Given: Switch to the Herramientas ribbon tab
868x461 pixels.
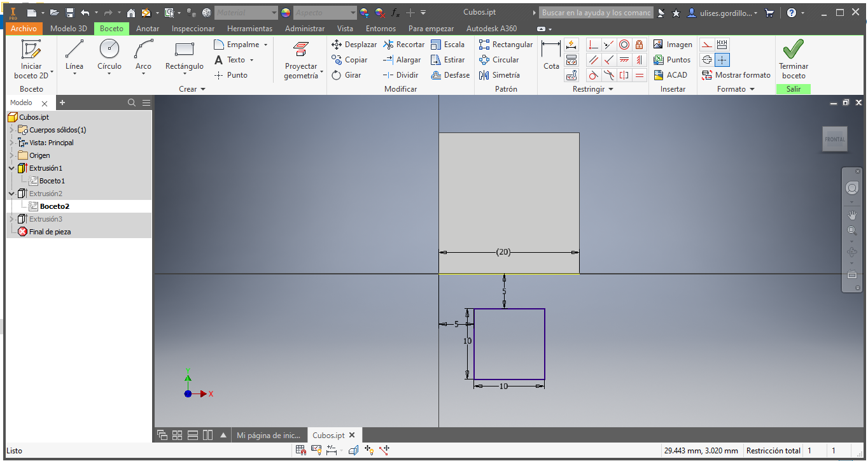Looking at the screenshot, I should (249, 29).
